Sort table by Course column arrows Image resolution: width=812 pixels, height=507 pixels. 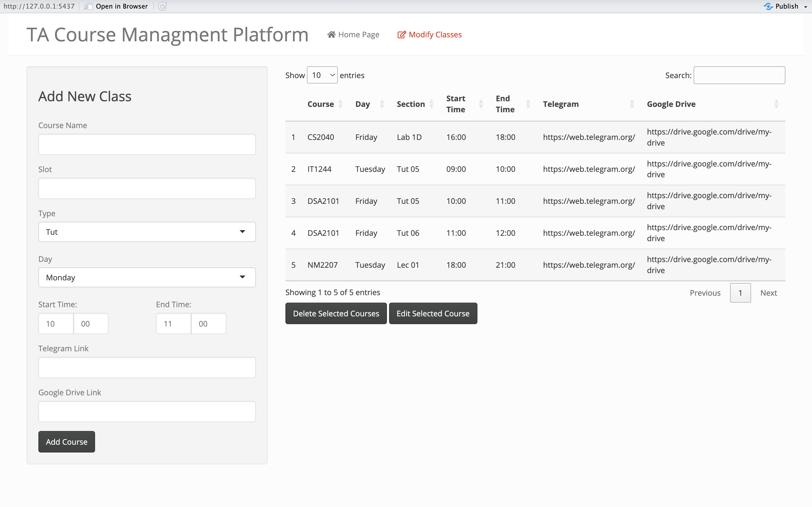point(340,104)
